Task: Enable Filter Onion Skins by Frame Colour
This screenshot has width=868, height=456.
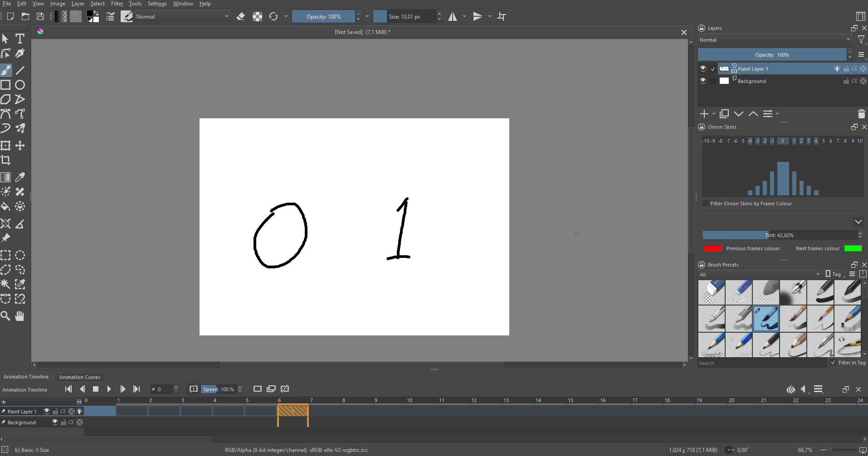Action: pos(706,204)
